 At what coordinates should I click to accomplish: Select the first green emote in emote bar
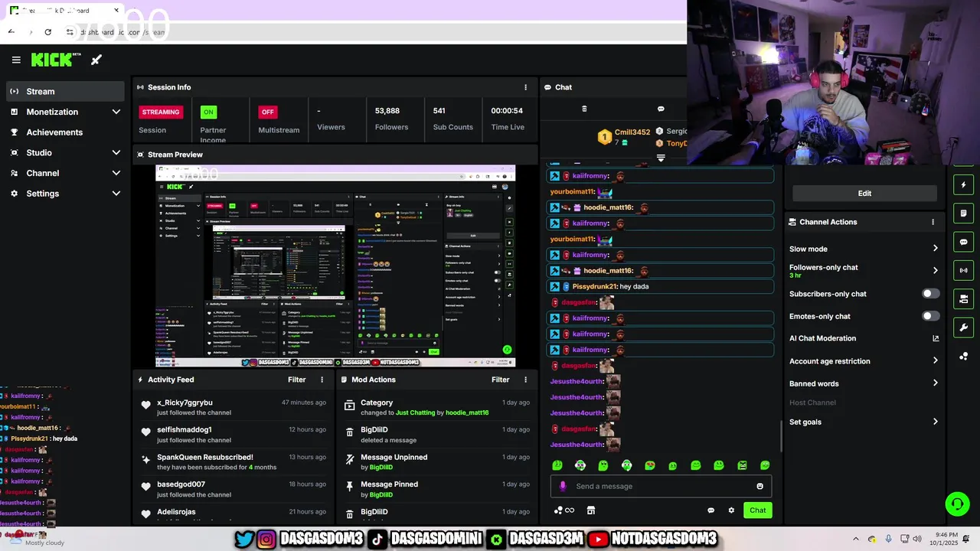[x=557, y=465]
